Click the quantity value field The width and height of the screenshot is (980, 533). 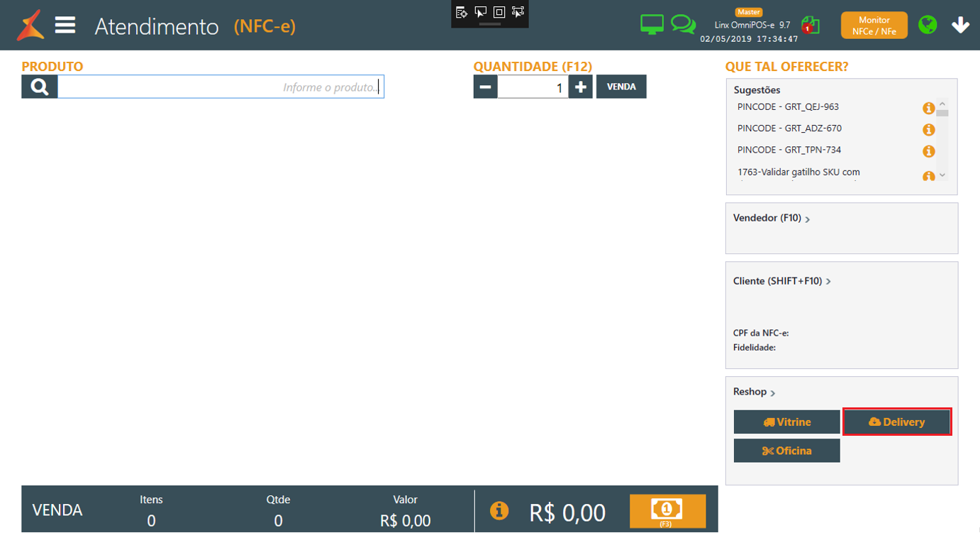pyautogui.click(x=533, y=87)
